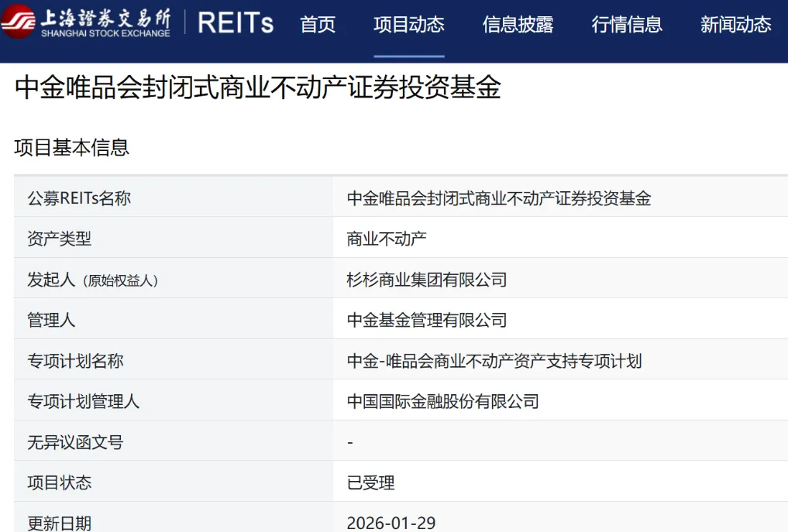Click the 公募REITs名称 label cell

[x=174, y=198]
